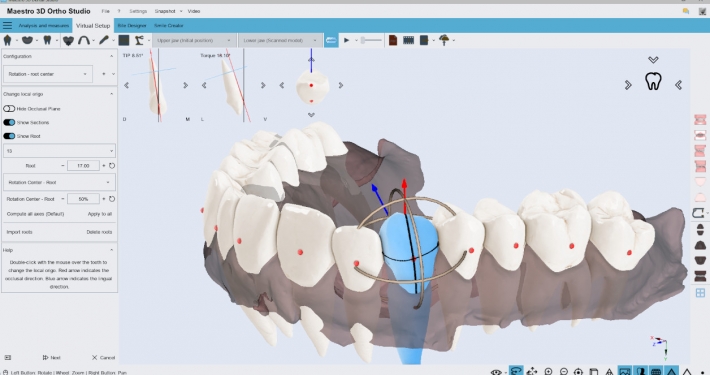Switch to Analysis and measures tab

pyautogui.click(x=43, y=25)
